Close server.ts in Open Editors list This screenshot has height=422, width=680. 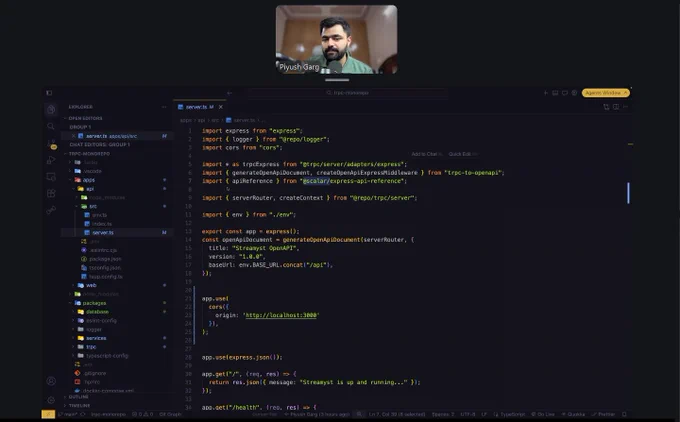[74, 136]
